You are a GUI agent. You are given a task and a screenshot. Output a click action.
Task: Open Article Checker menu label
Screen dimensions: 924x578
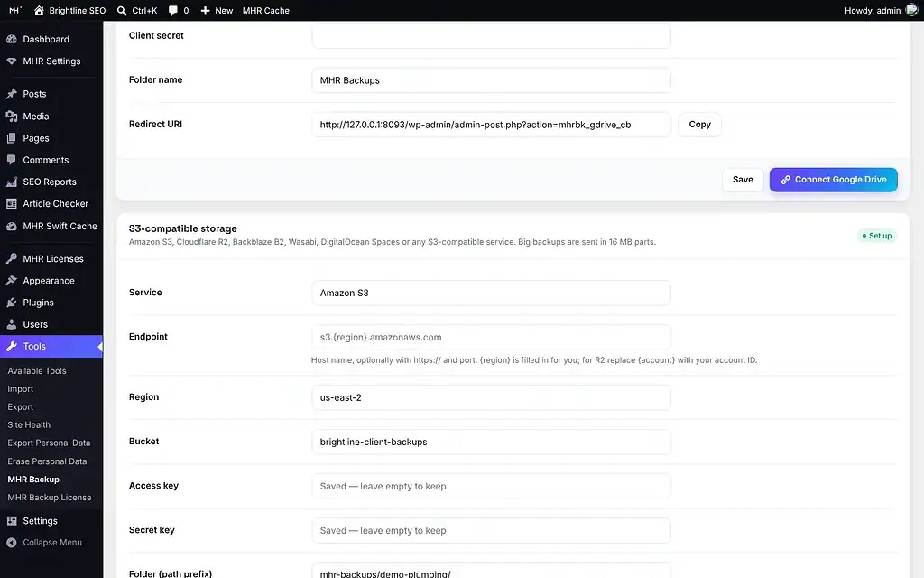click(x=55, y=203)
